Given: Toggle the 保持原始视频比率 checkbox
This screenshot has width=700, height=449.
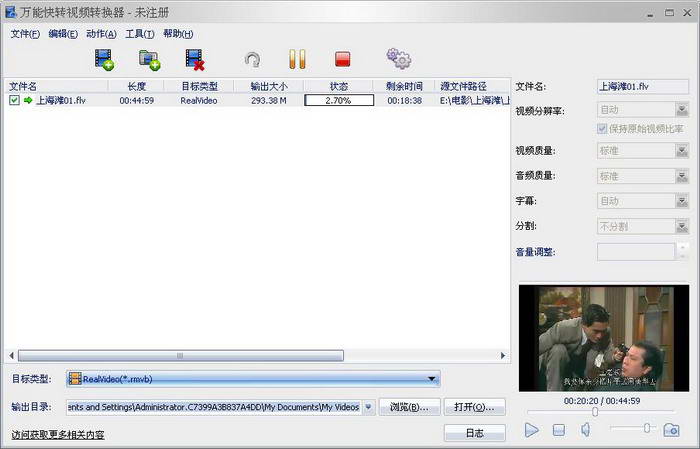Looking at the screenshot, I should pos(601,129).
